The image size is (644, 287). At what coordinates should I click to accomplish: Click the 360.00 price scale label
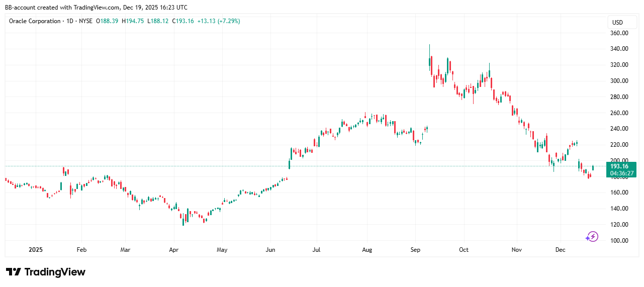(x=619, y=33)
